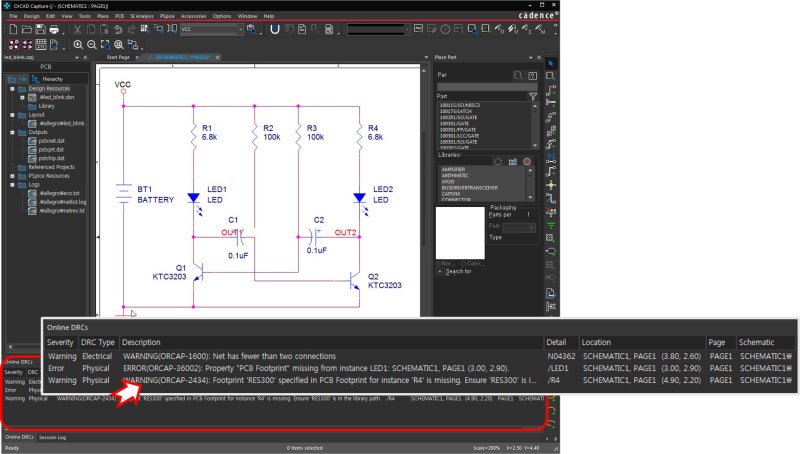800x454 pixels.
Task: Open the Hierarchy tab in the project panel
Action: [x=47, y=79]
